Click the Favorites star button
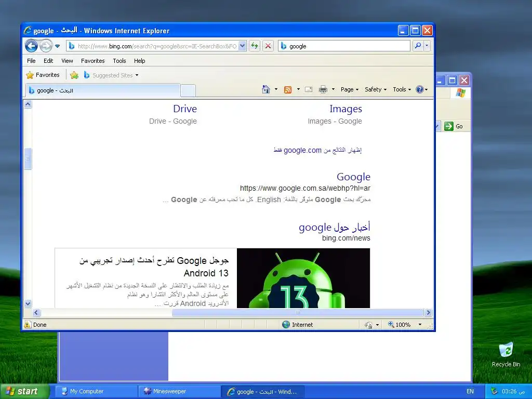532x399 pixels. click(43, 75)
